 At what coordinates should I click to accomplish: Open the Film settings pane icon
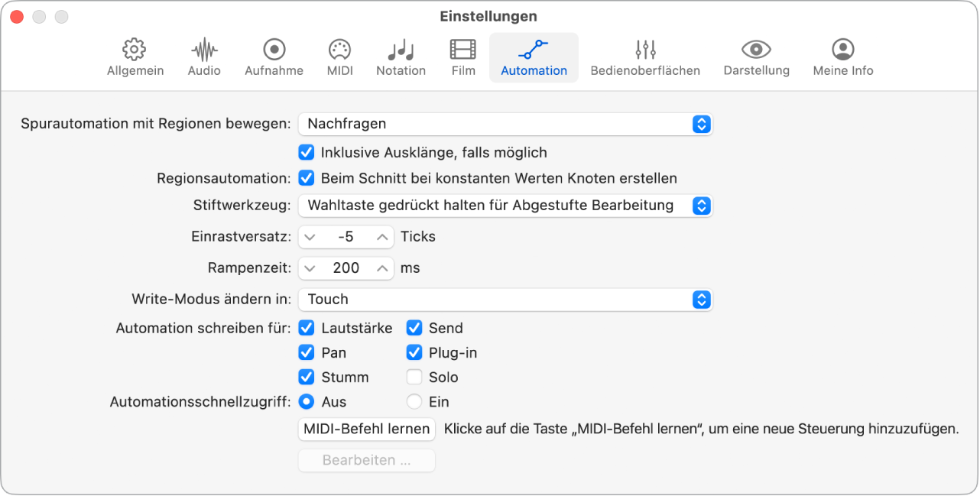[462, 55]
